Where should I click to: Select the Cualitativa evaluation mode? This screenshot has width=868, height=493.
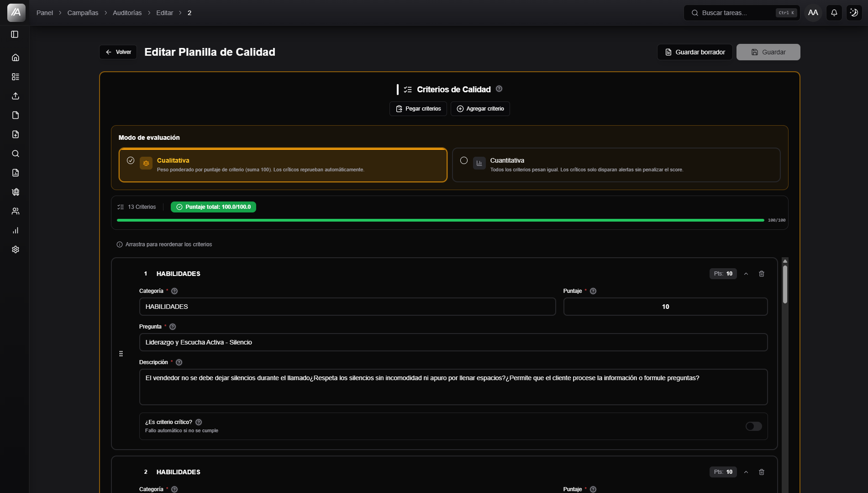pos(283,165)
